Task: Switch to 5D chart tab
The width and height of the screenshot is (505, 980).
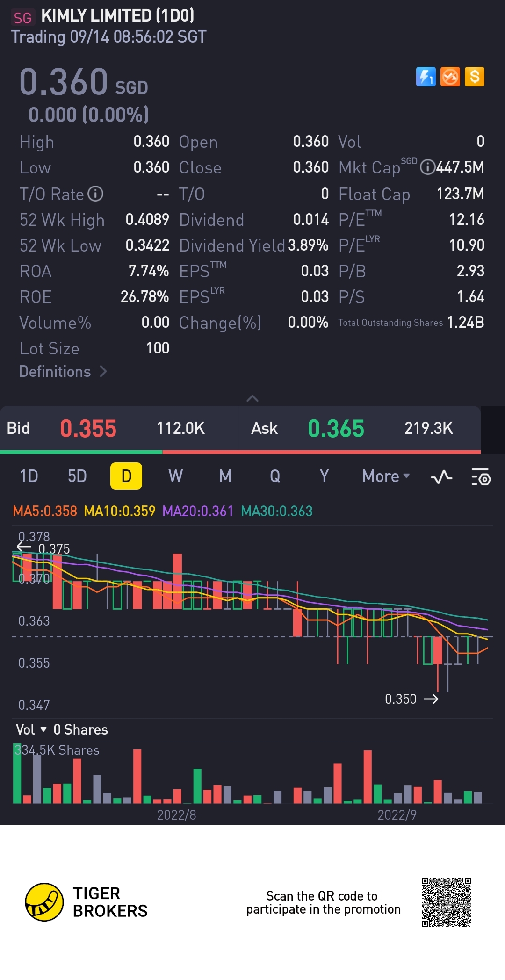Action: pyautogui.click(x=77, y=476)
